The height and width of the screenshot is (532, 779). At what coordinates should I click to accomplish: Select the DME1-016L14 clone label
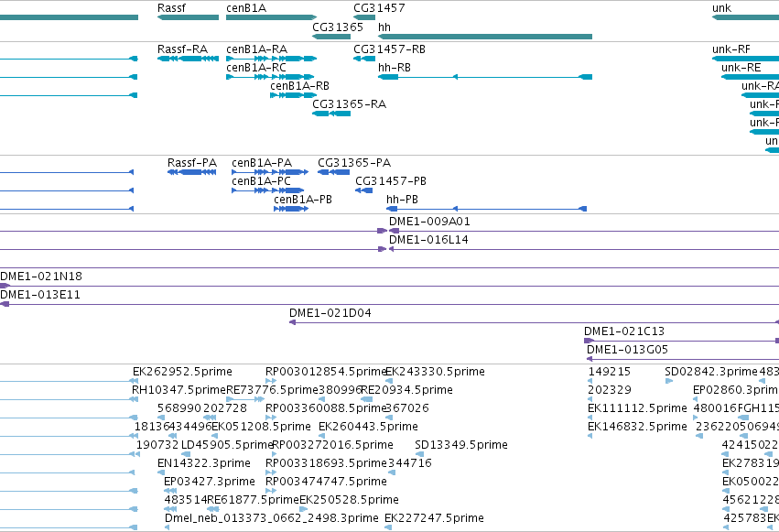[x=428, y=240]
